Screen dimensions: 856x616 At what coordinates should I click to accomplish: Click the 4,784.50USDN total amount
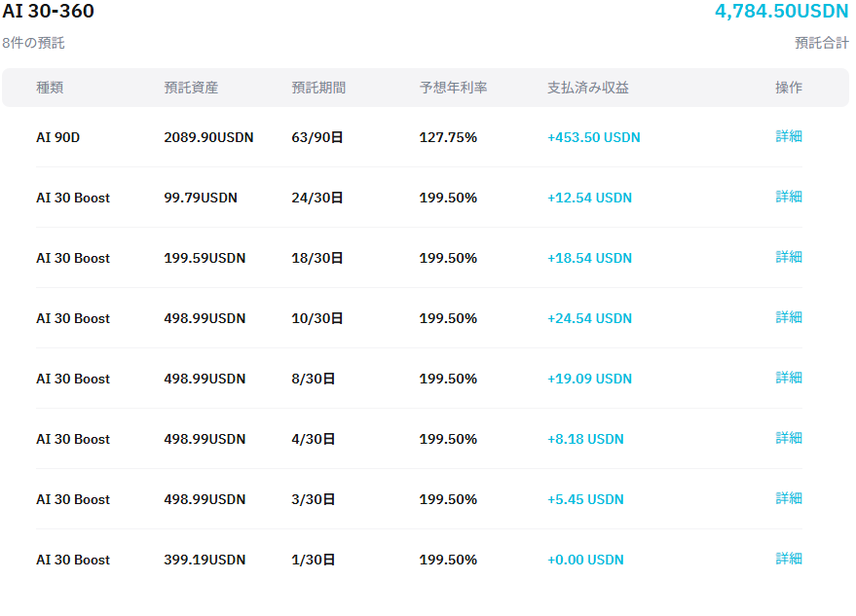point(781,12)
